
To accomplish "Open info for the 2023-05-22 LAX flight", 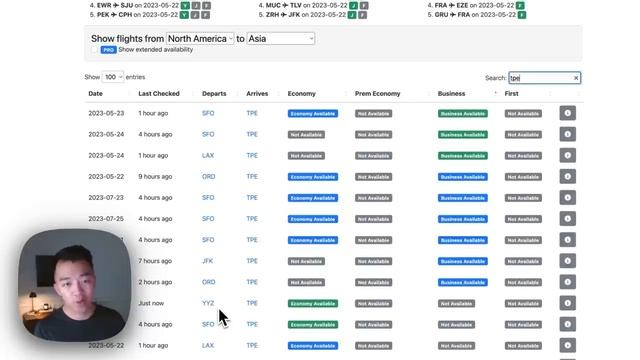I will 567,345.
